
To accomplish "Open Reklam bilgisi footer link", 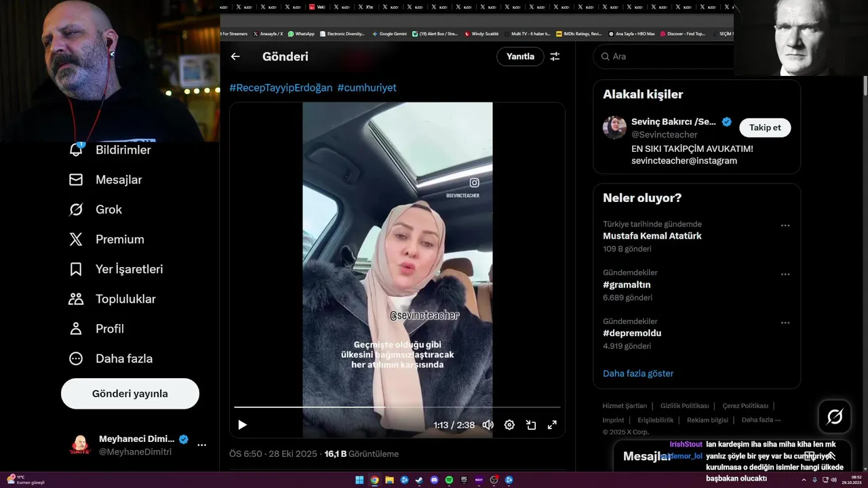I will [707, 420].
